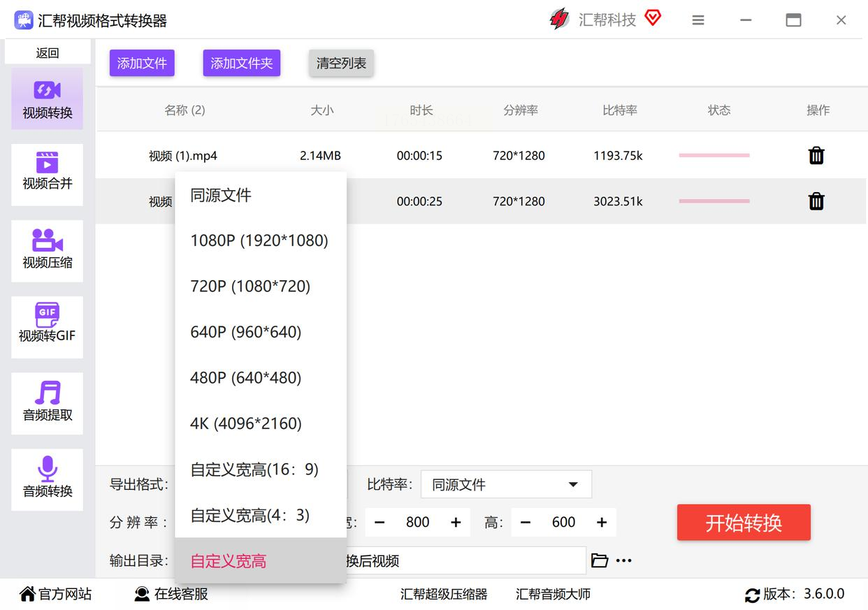Click the three-dots more options button

click(x=624, y=560)
